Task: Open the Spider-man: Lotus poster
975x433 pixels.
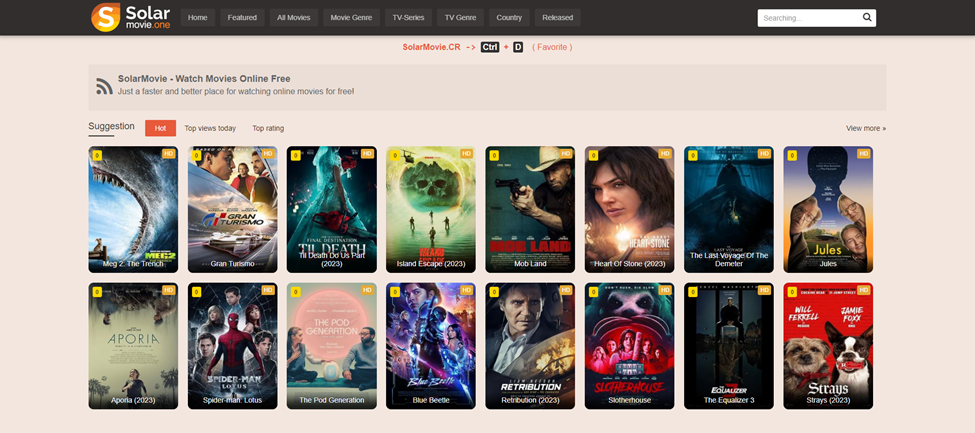Action: click(233, 346)
